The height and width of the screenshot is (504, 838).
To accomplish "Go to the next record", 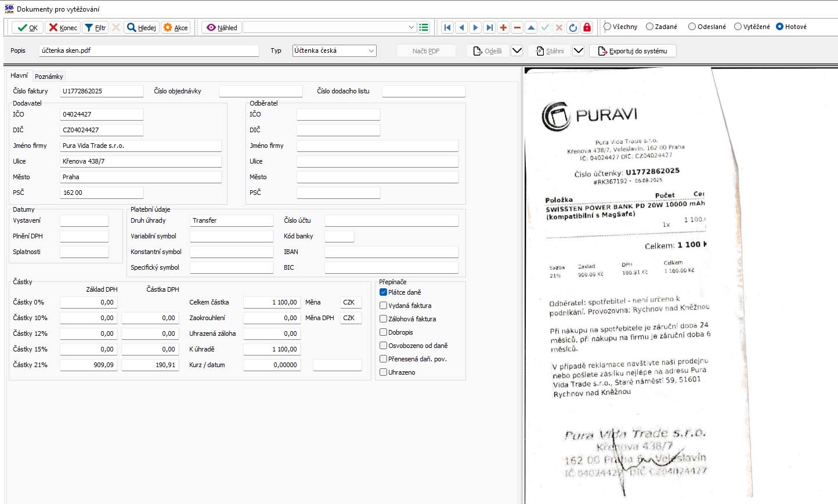I will (475, 27).
